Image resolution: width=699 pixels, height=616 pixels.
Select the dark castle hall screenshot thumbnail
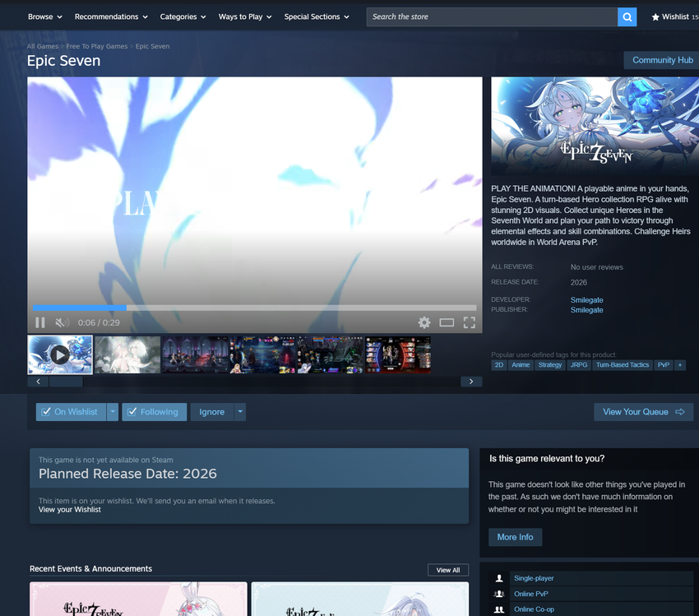pos(195,354)
